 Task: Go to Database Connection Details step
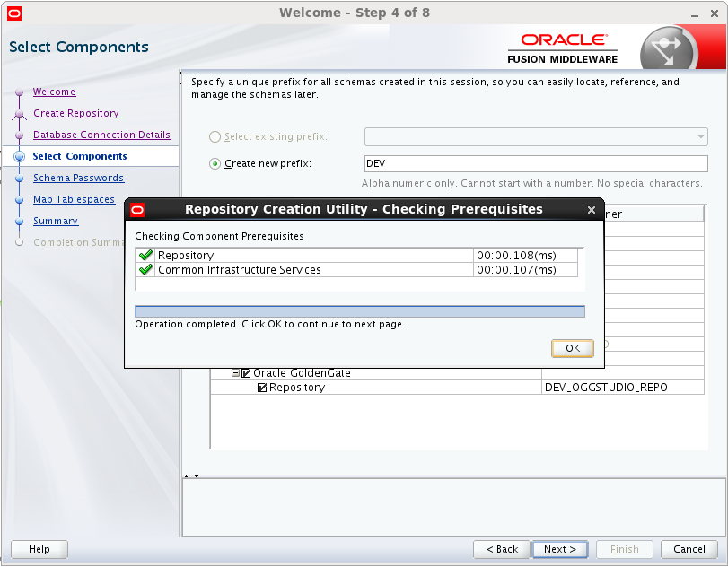pos(101,135)
